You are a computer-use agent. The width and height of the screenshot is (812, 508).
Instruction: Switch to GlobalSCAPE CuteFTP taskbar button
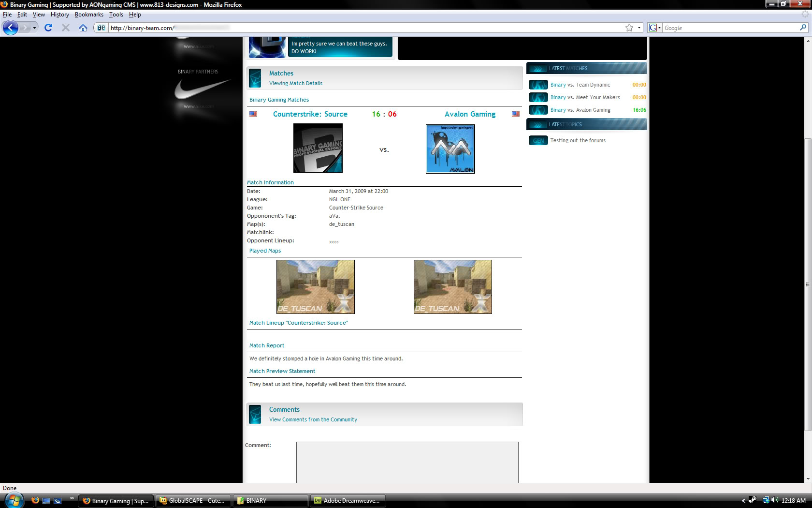193,501
